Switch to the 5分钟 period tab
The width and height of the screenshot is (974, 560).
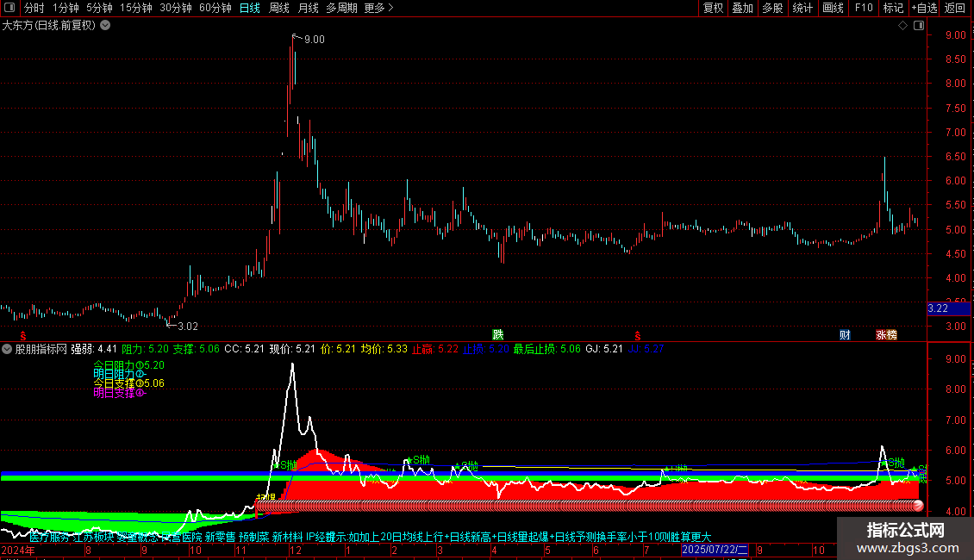point(99,8)
